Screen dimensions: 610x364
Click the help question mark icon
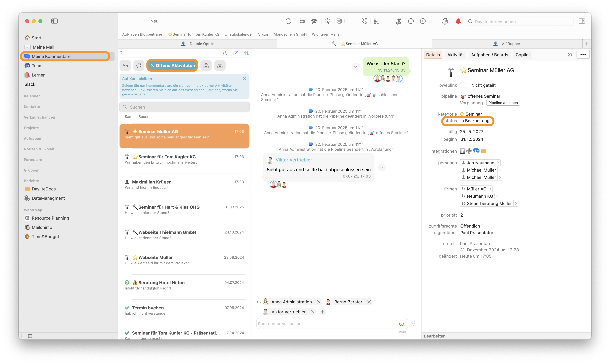coord(121,53)
